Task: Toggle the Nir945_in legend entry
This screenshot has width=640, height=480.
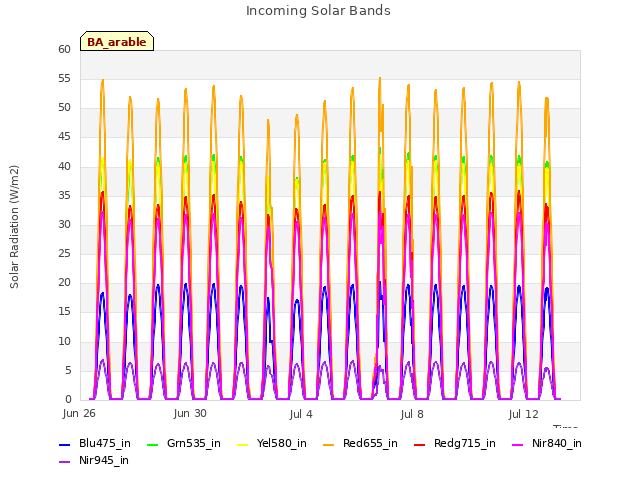Action: click(94, 460)
